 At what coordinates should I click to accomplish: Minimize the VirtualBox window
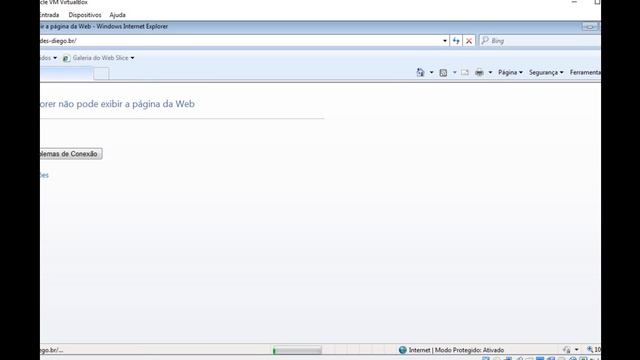coord(574,2)
